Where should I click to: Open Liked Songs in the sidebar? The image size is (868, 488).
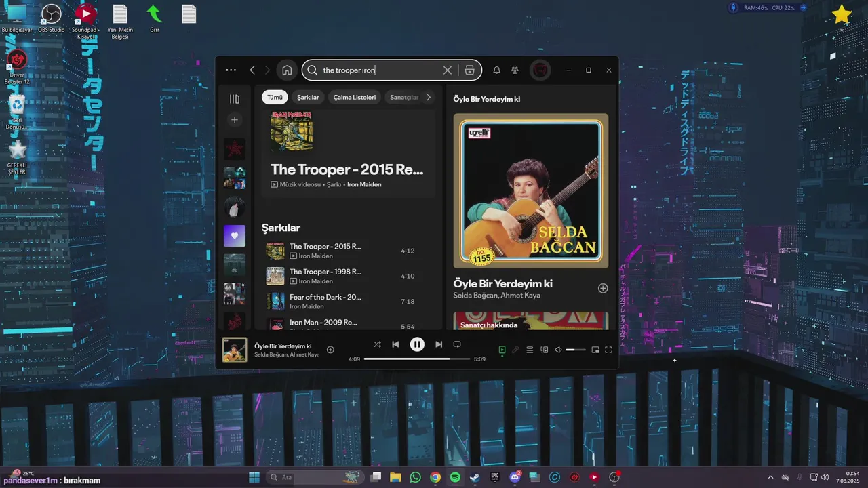click(235, 236)
